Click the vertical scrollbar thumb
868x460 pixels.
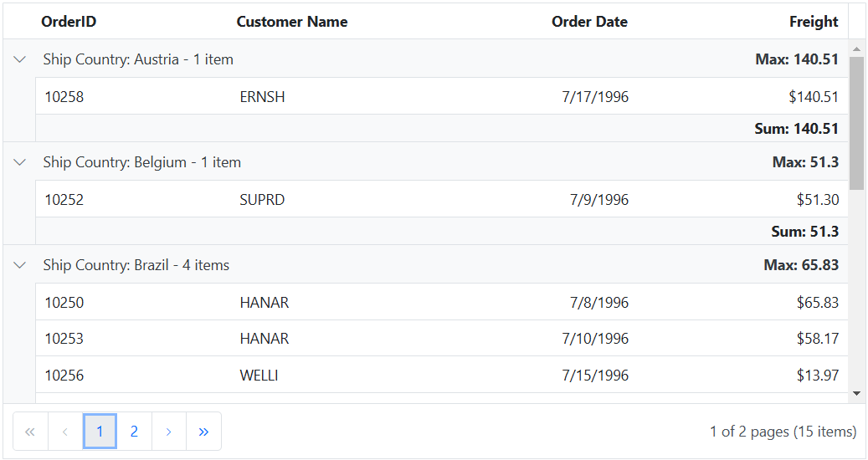[x=856, y=123]
